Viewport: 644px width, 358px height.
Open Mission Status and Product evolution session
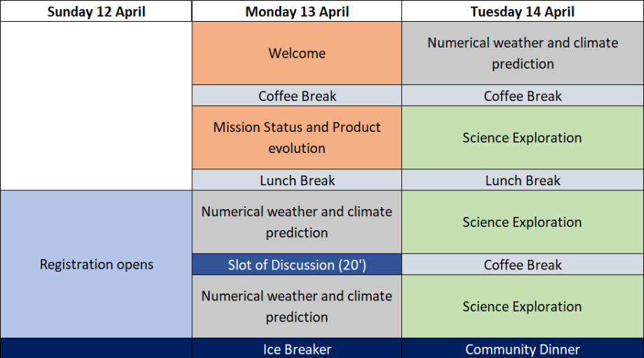click(297, 138)
